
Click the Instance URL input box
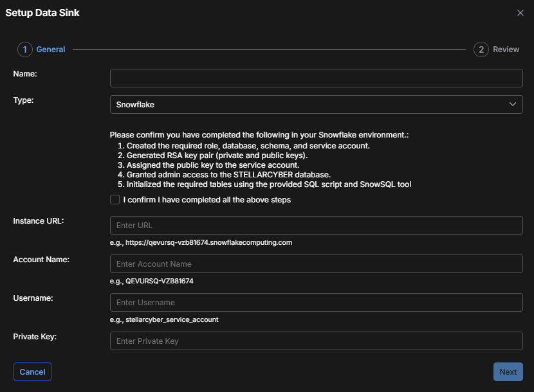[316, 226]
